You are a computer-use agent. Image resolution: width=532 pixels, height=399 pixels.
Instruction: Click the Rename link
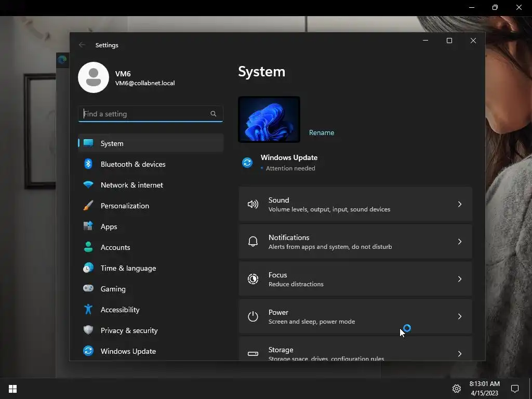pyautogui.click(x=321, y=132)
